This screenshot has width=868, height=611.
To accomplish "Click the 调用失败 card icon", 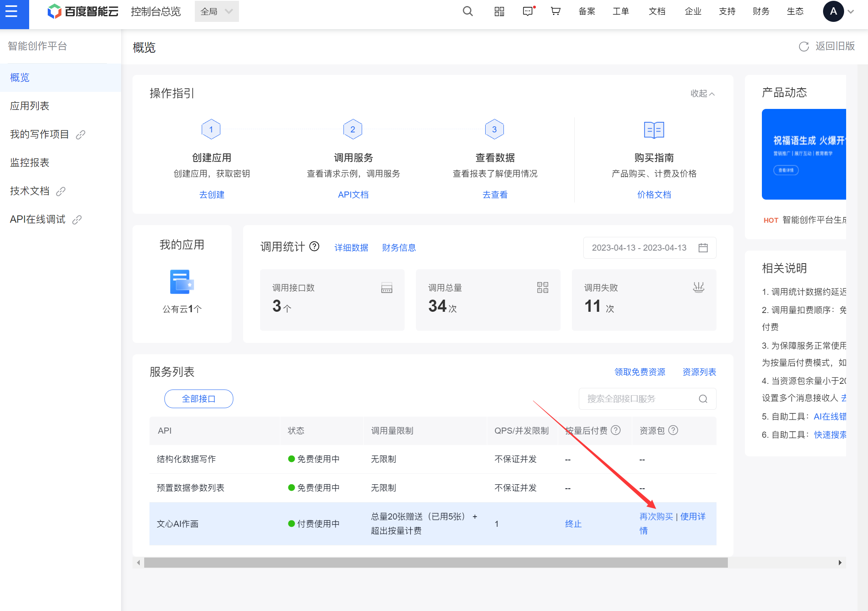I will coord(698,287).
